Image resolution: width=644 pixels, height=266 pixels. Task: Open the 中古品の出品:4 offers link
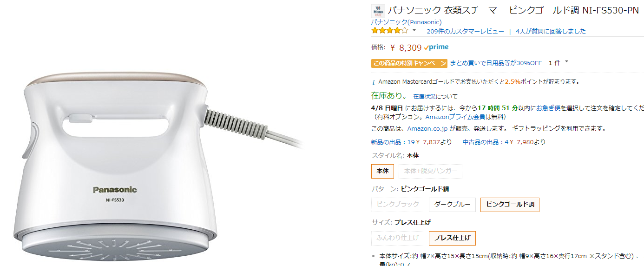click(x=504, y=142)
